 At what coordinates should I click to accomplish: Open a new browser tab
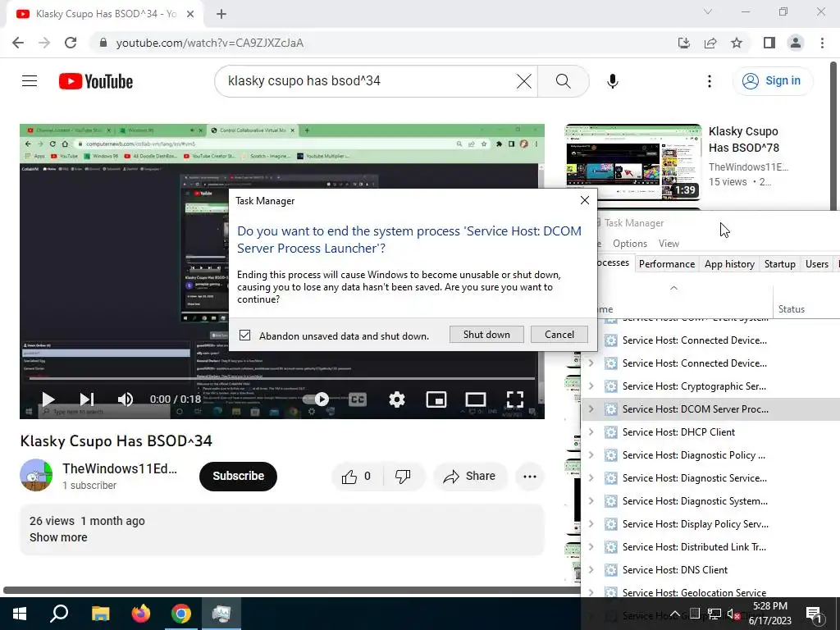point(221,14)
